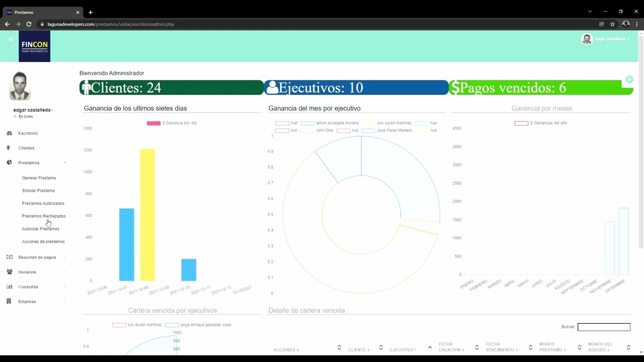This screenshot has height=362, width=644.
Task: Reload the page
Action: click(29, 24)
